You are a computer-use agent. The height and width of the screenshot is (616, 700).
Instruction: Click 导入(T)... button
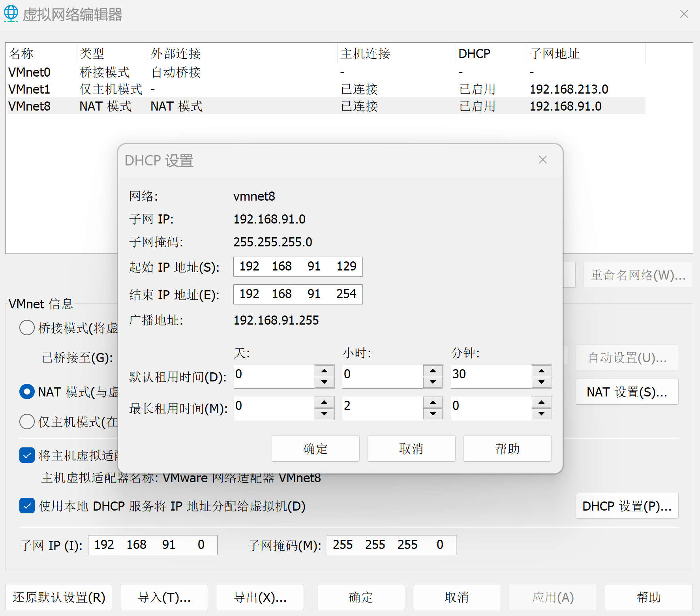164,597
